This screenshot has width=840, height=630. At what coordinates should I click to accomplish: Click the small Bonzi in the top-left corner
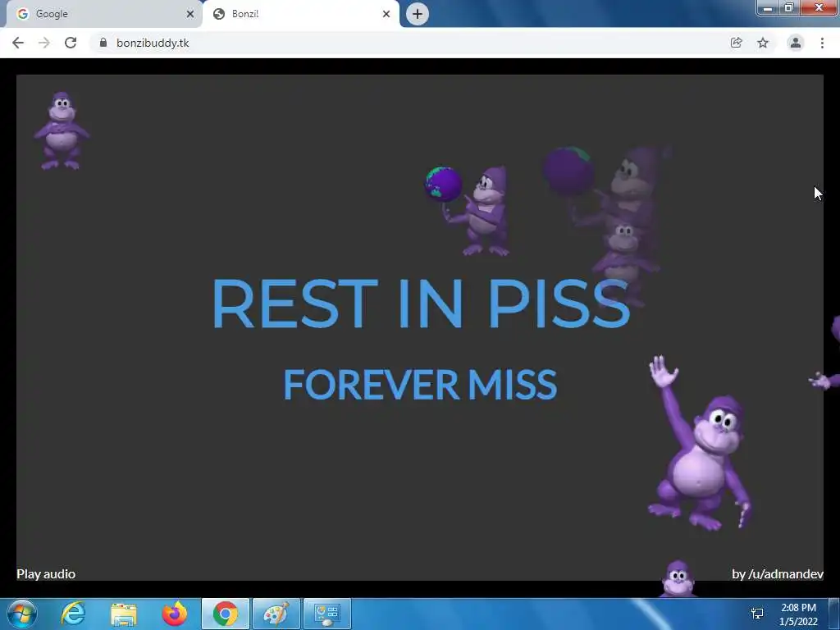62,130
